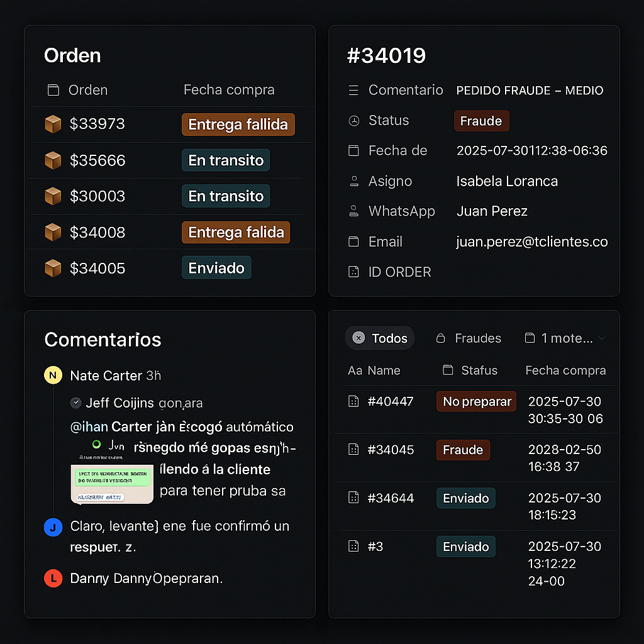The image size is (644, 644).
Task: Click the lock icon on Fraudes tab
Action: [x=441, y=338]
